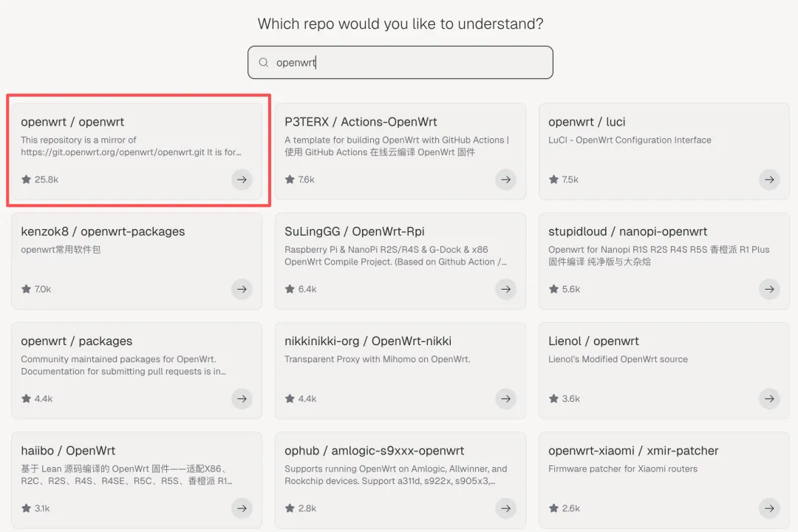This screenshot has width=798, height=532.
Task: Click star icon beside 25.8k
Action: [x=26, y=180]
